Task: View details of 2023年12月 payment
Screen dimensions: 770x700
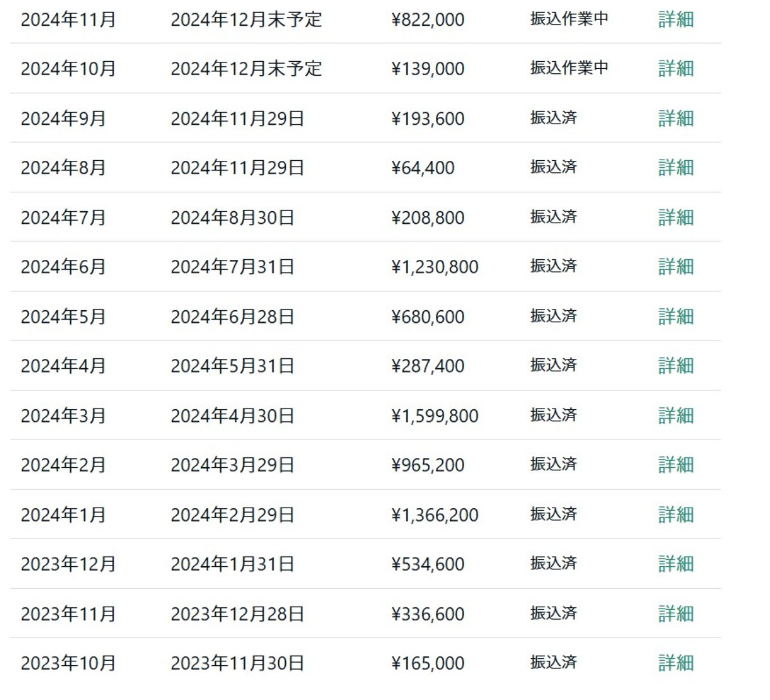Action: pyautogui.click(x=676, y=564)
